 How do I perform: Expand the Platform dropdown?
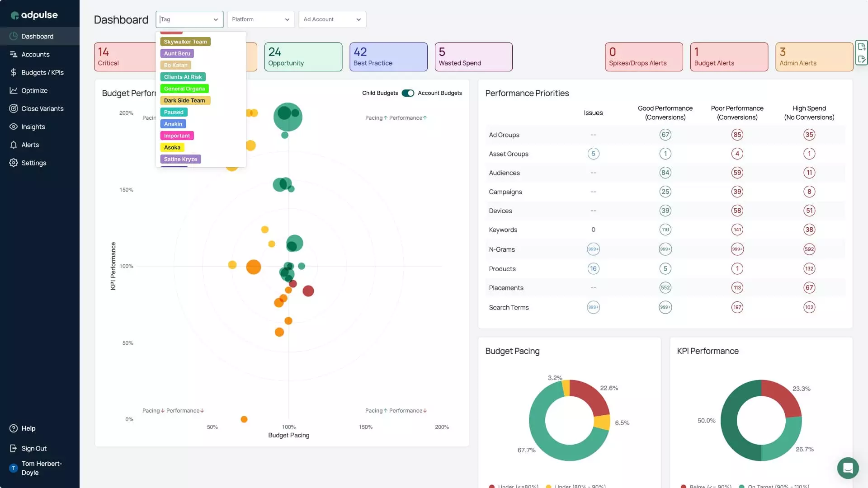coord(260,19)
